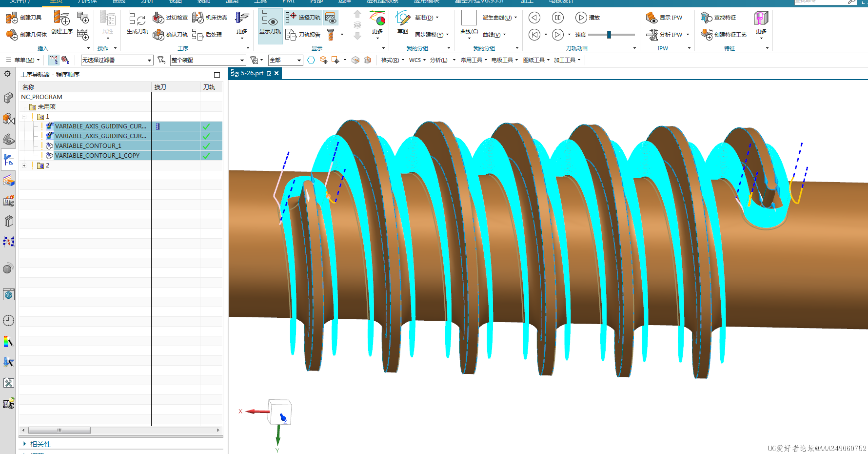The width and height of the screenshot is (868, 454).
Task: Click 查找特征 (Find Features) icon
Action: pyautogui.click(x=706, y=18)
